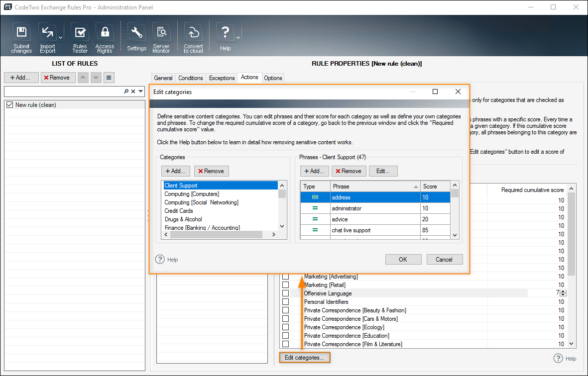This screenshot has height=376, width=588.
Task: Click the CodeTwo app icon in title bar
Action: click(x=7, y=7)
